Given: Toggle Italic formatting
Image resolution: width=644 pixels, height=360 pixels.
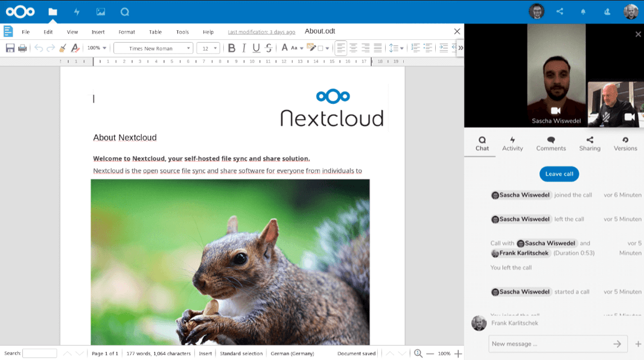Looking at the screenshot, I should (x=244, y=48).
